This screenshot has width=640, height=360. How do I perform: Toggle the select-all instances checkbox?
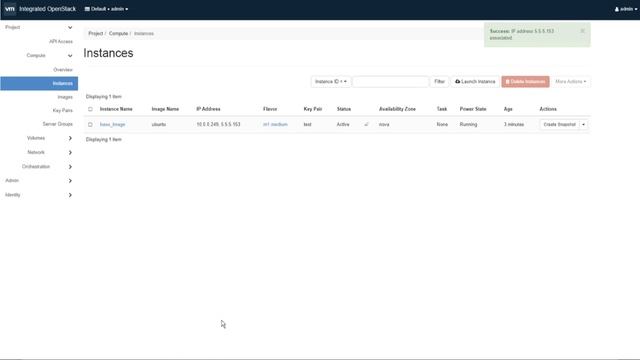90,109
